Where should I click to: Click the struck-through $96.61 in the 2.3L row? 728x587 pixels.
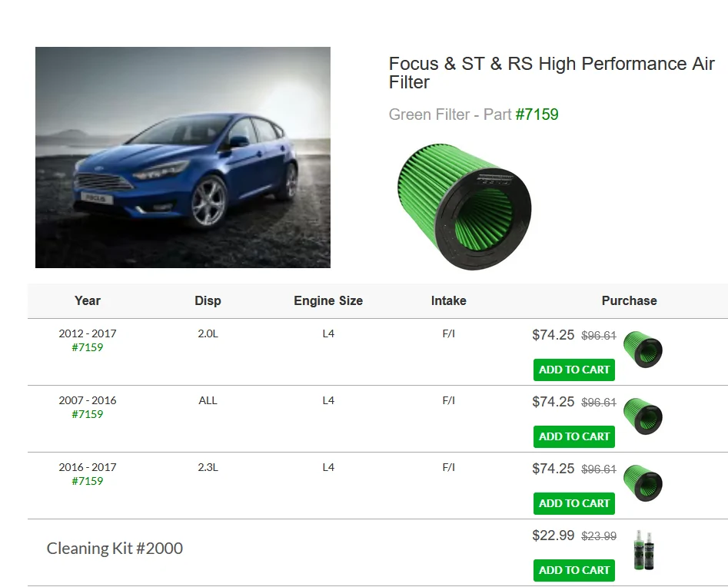click(599, 469)
